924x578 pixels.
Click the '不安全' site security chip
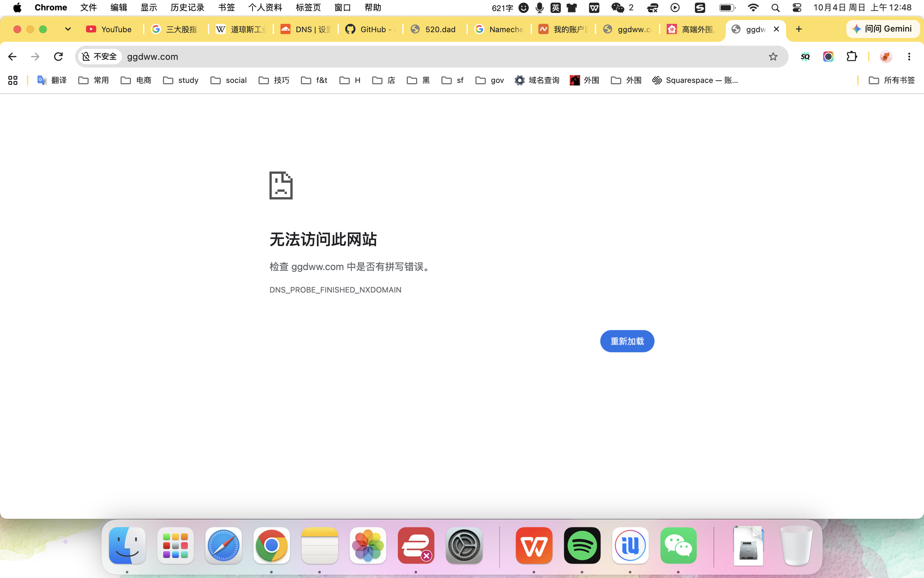click(x=100, y=57)
